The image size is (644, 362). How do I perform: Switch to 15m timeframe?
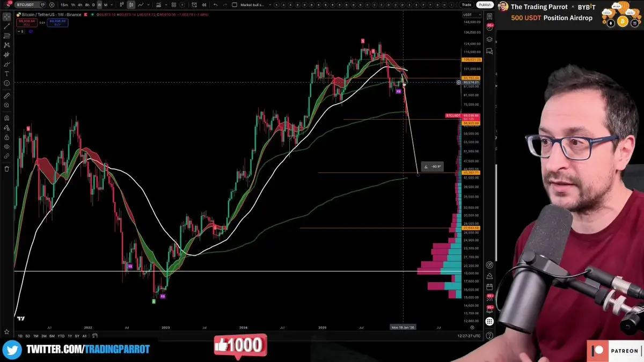click(x=64, y=5)
